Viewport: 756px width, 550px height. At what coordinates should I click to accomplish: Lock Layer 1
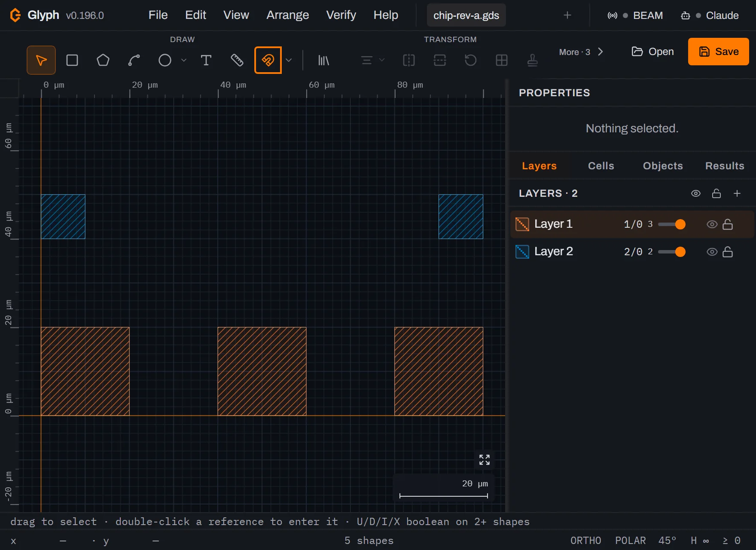[x=728, y=224]
